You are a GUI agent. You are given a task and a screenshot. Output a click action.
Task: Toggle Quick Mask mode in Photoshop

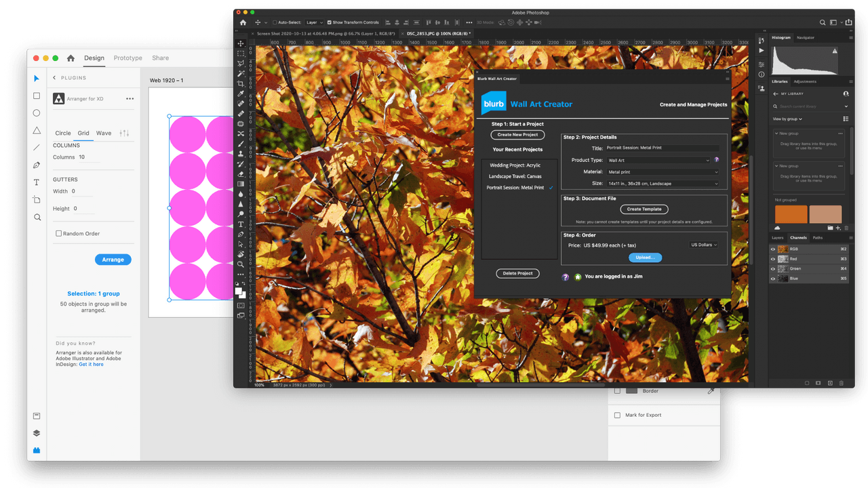(x=241, y=305)
